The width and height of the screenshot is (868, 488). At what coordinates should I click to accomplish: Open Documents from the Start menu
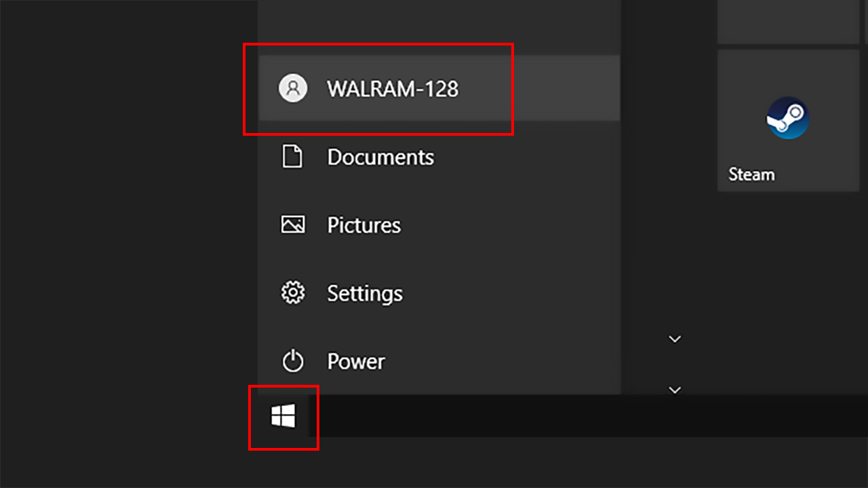pyautogui.click(x=380, y=157)
